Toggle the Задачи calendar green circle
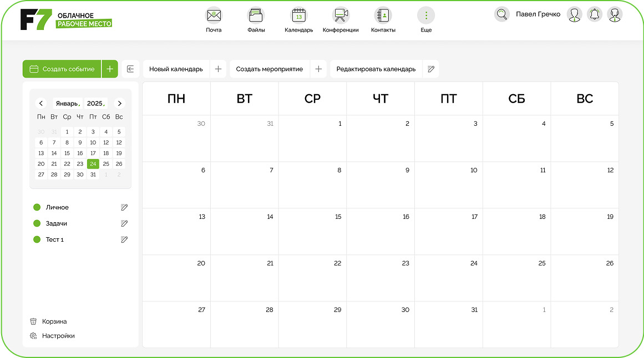Screen dimensions: 644x358 pos(37,223)
